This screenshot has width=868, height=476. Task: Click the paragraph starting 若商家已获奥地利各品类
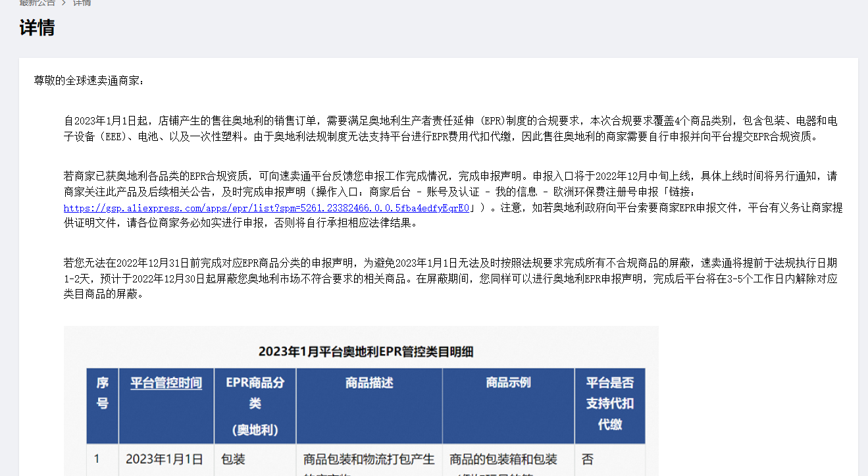[453, 199]
